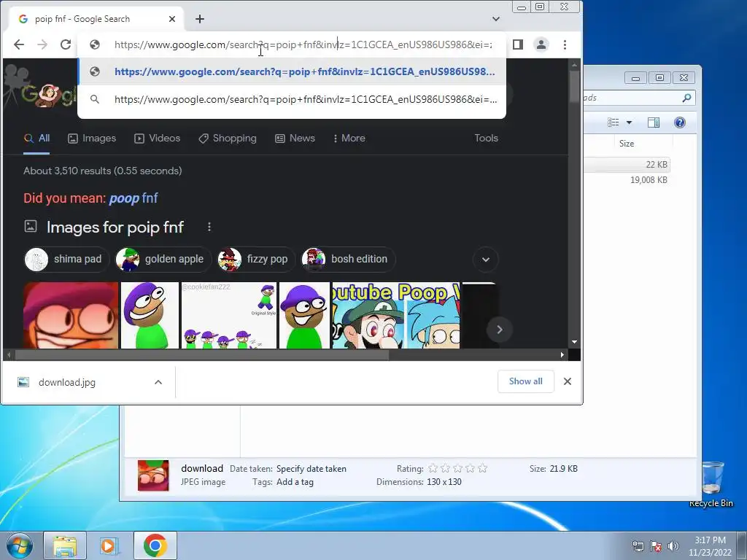Image resolution: width=747 pixels, height=560 pixels.
Task: Click Explorer search magnifier icon
Action: (686, 98)
